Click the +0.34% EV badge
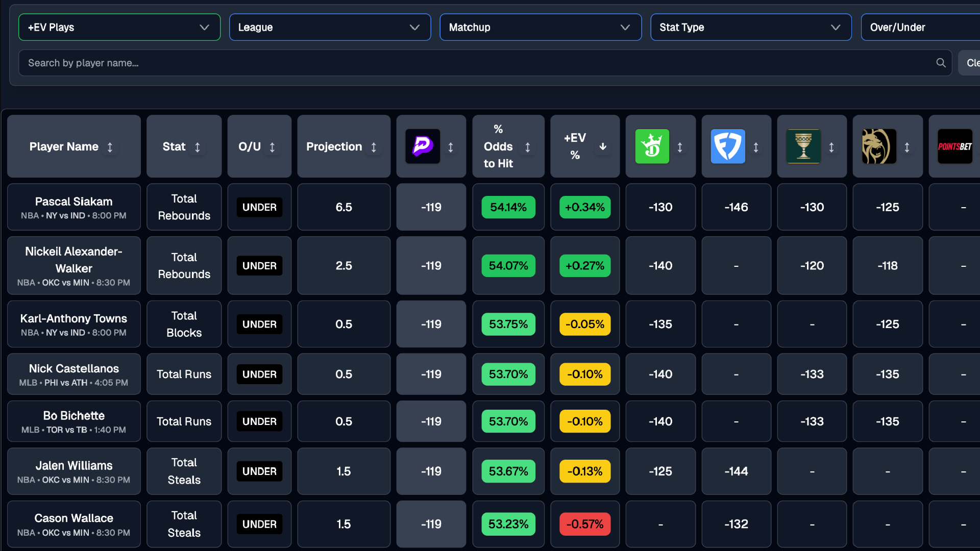 tap(585, 207)
